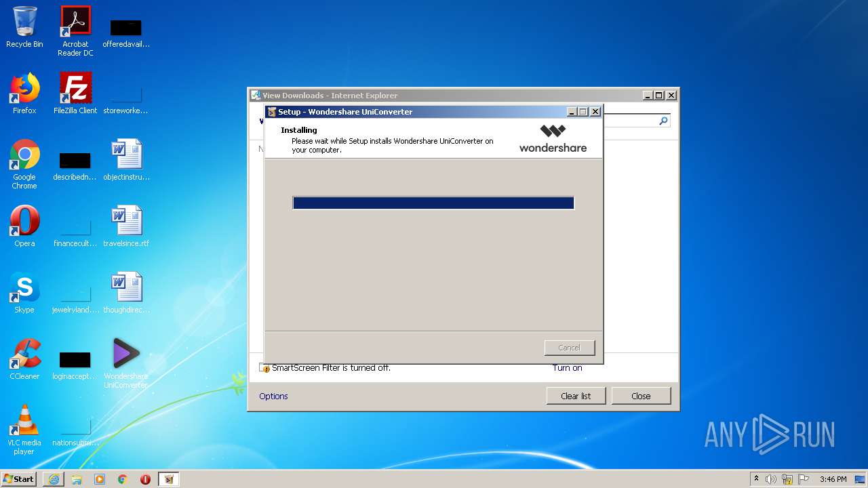868x488 pixels.
Task: Launch Google Chrome desktop icon
Action: [x=24, y=164]
